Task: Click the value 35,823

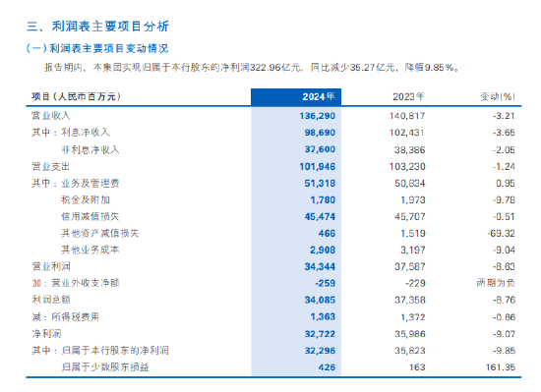Action: point(410,351)
